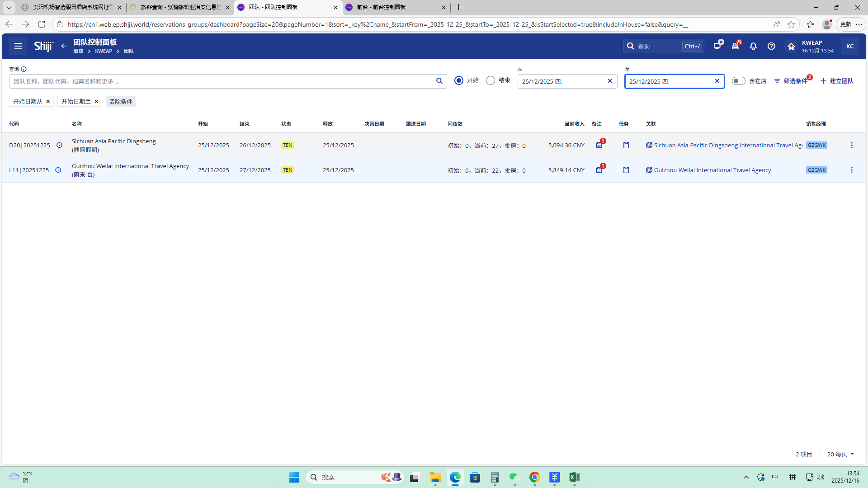Viewport: 868px width, 488px height.
Task: Open three-dot menu for Guizhou Weilai row
Action: (852, 170)
